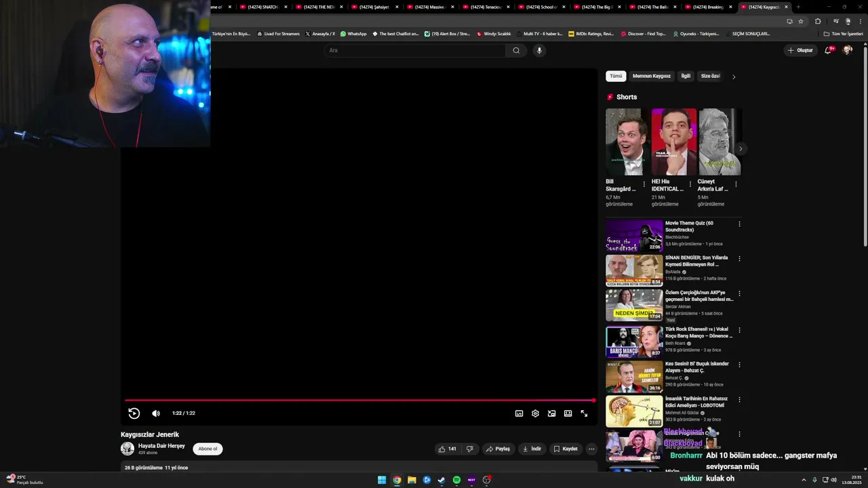The height and width of the screenshot is (488, 868).
Task: Open Cüneyt Arkın's Short thumbnail
Action: click(719, 142)
